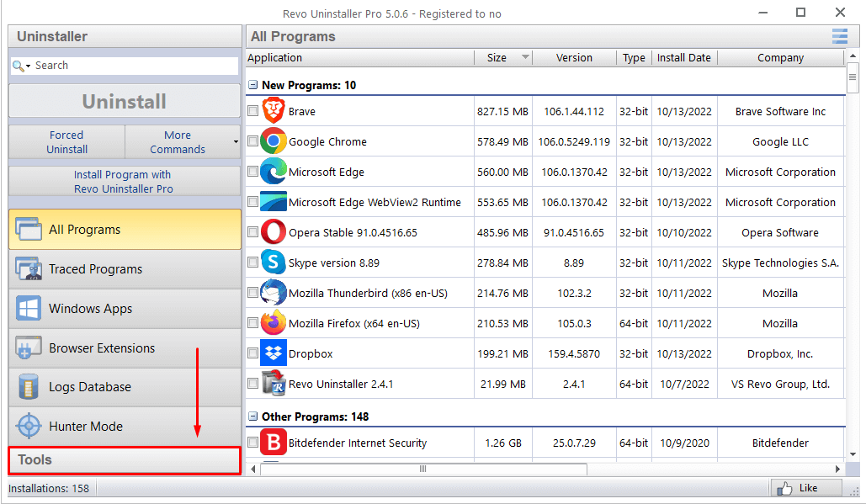Sort programs by the Version column

coord(574,57)
